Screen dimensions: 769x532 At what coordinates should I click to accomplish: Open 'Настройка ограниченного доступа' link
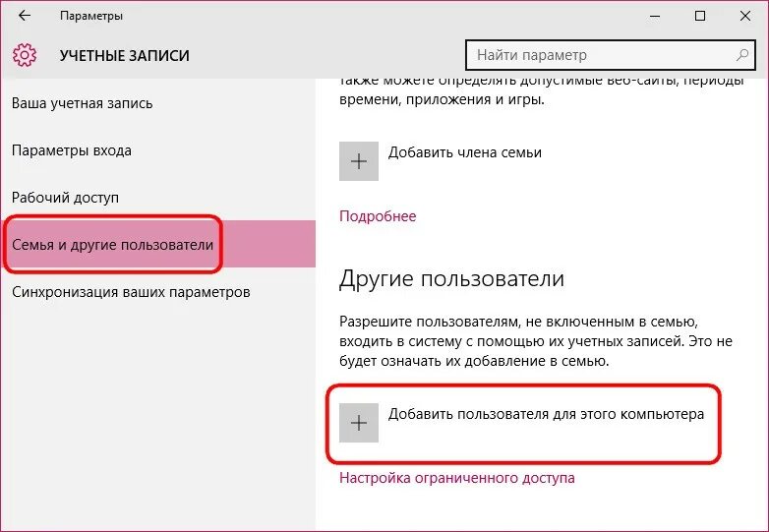(457, 478)
